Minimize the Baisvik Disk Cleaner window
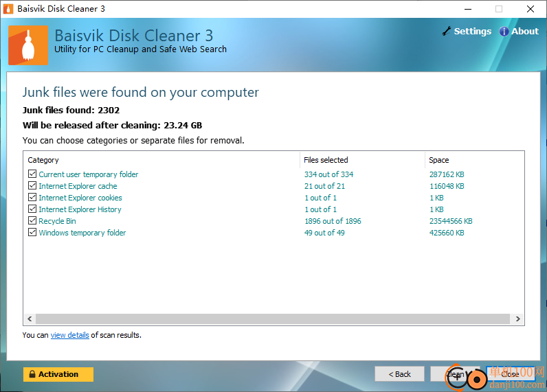Image resolution: width=547 pixels, height=392 pixels. coord(468,9)
